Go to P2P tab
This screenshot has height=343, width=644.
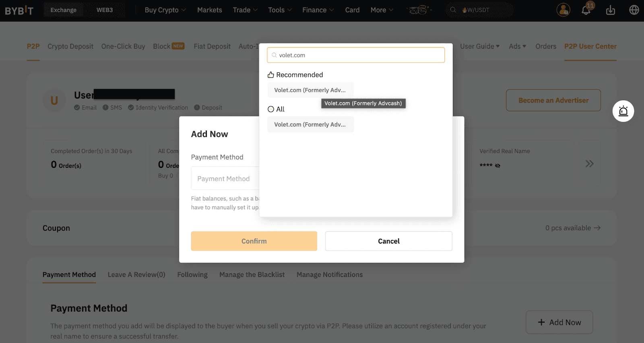pos(33,46)
